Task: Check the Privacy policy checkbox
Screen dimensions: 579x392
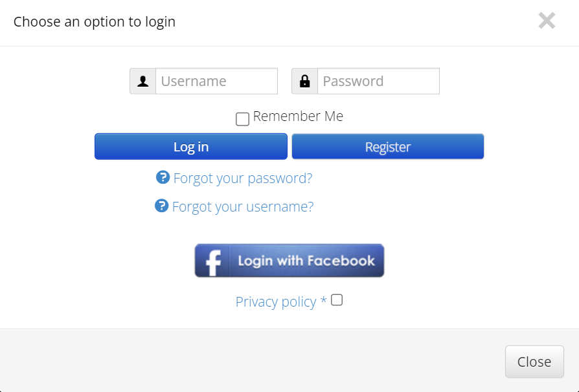Action: 336,300
